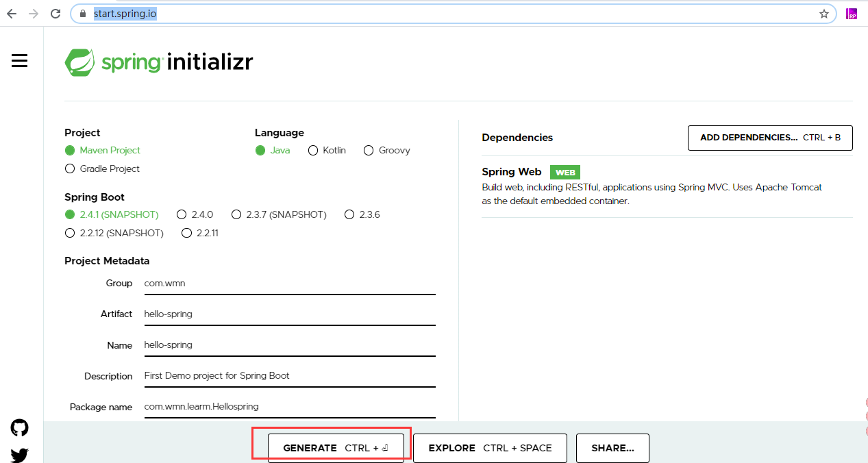The image size is (868, 463).
Task: View site lock security info
Action: coord(83,14)
